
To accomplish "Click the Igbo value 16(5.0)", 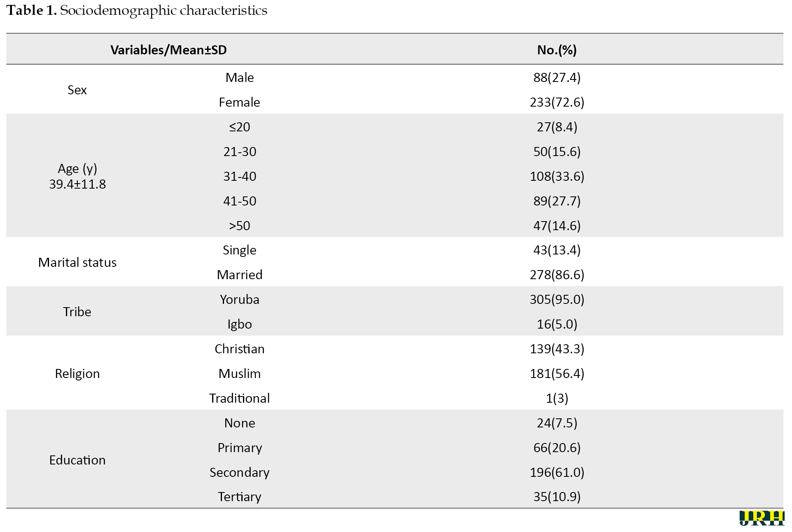I will click(557, 324).
